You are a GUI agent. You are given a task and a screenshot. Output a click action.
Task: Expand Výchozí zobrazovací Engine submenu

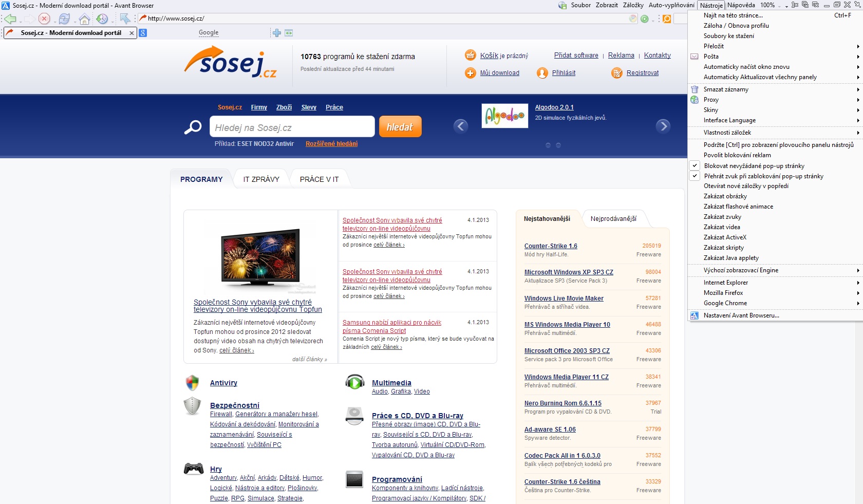coord(775,270)
